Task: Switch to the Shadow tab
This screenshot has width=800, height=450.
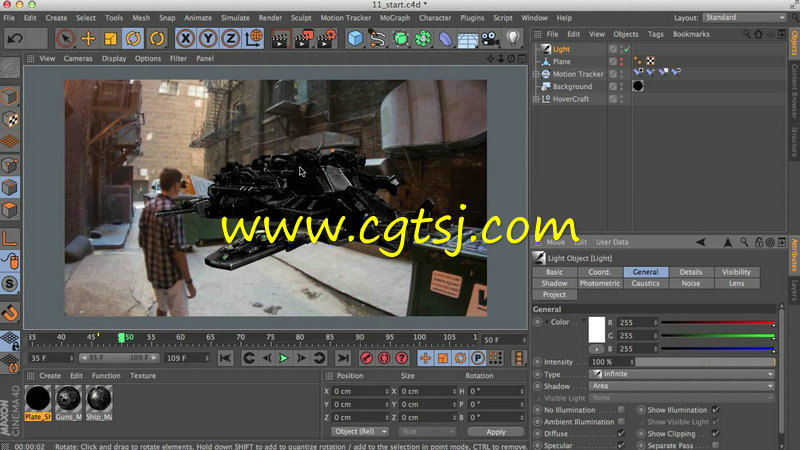Action: click(555, 284)
